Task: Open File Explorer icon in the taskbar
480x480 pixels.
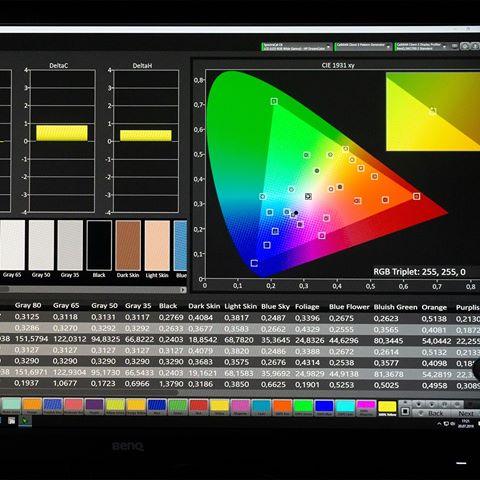Action: click(11, 420)
